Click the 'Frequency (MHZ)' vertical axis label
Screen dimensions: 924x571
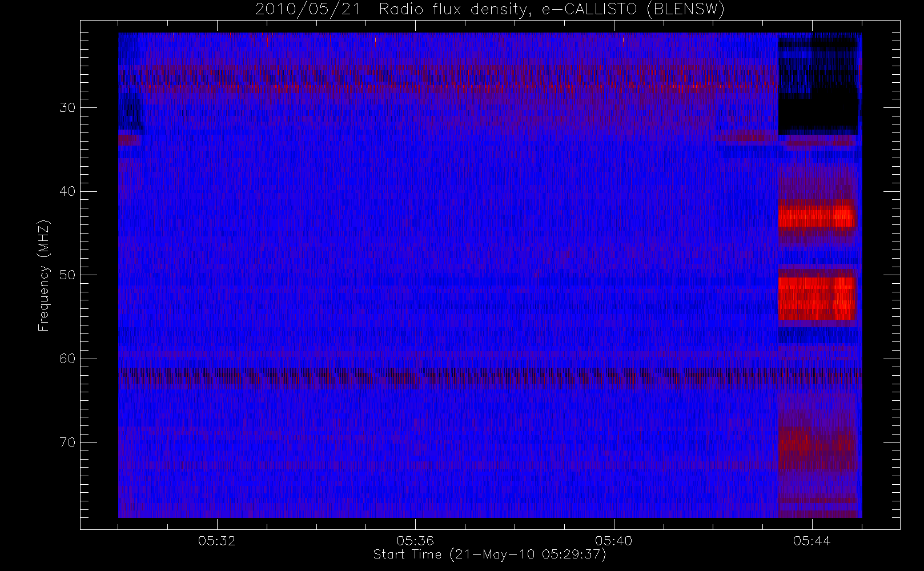(x=43, y=275)
